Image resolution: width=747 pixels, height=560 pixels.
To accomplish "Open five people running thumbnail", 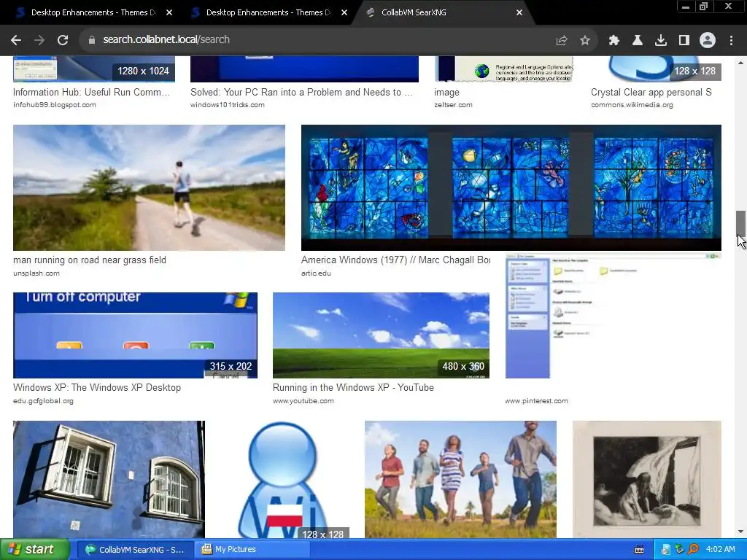I will point(461,479).
